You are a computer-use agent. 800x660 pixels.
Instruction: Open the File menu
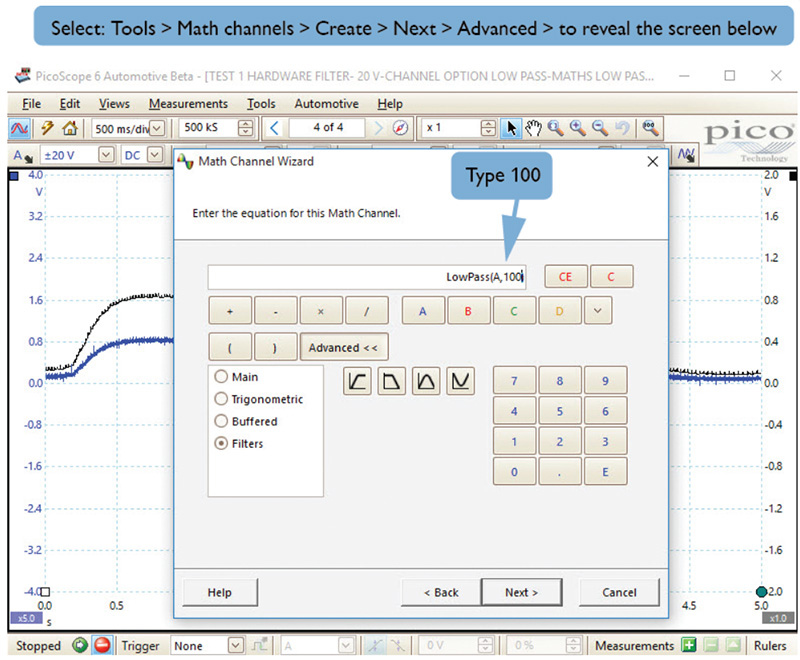point(31,104)
